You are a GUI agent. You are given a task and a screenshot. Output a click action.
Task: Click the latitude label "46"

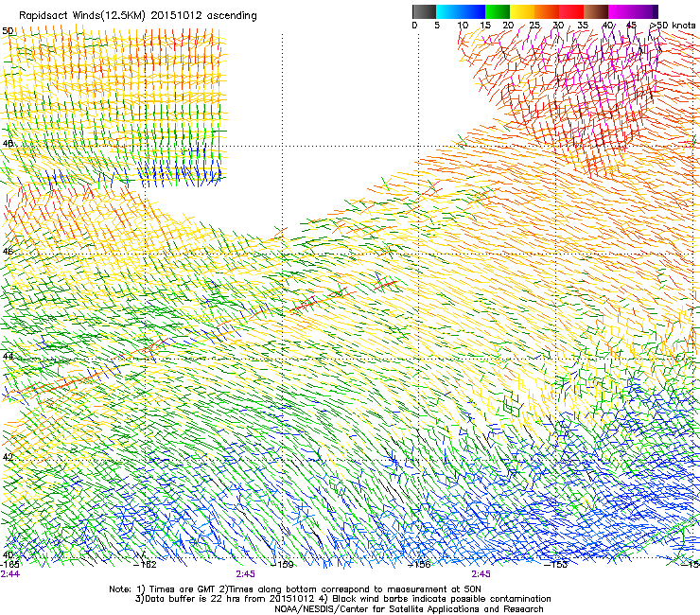click(x=8, y=252)
